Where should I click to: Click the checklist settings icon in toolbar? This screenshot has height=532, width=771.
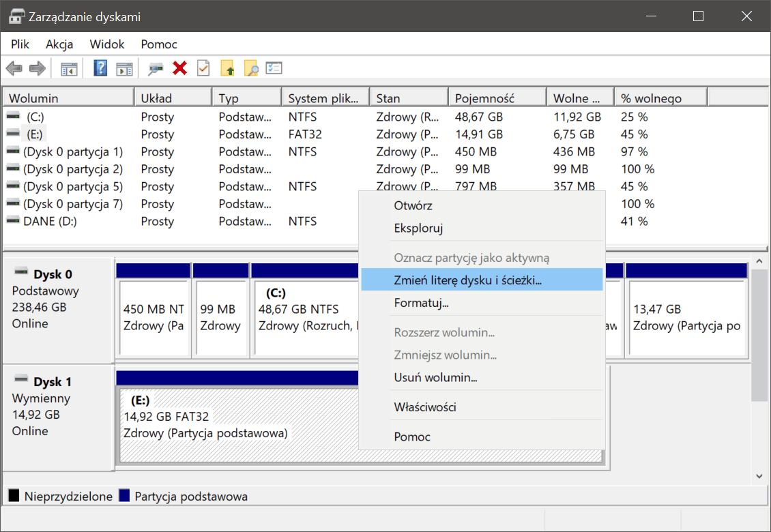point(274,68)
